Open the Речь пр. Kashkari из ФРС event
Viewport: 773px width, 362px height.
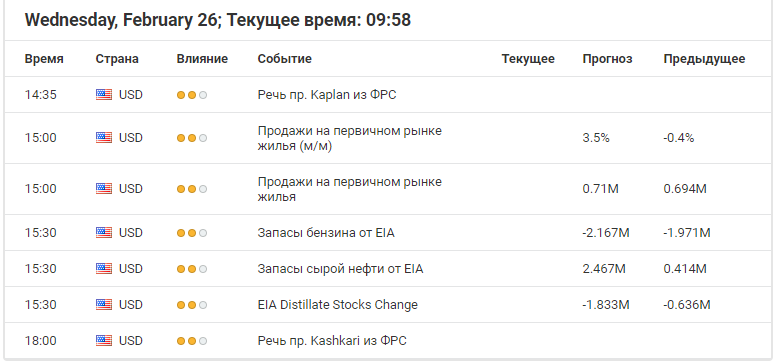[332, 341]
